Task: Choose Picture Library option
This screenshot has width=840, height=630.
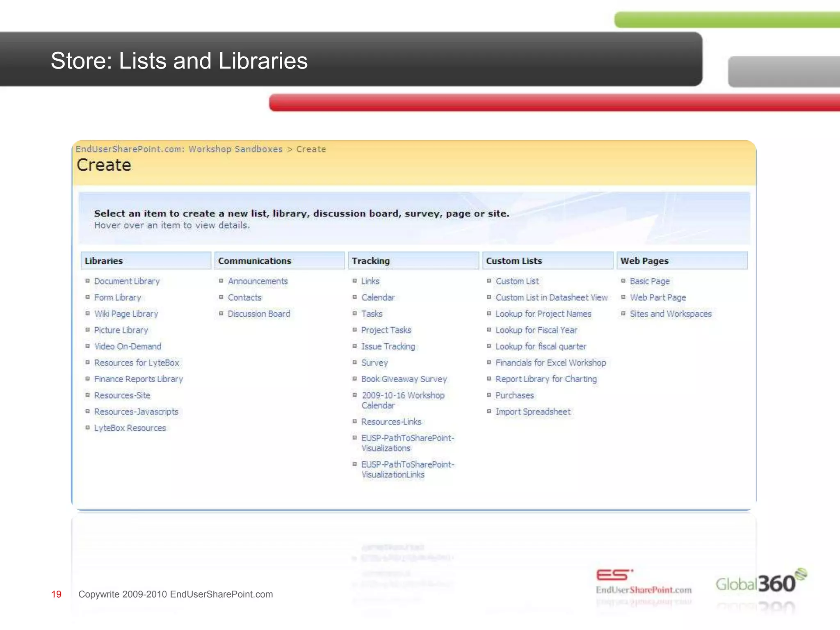Action: (121, 330)
